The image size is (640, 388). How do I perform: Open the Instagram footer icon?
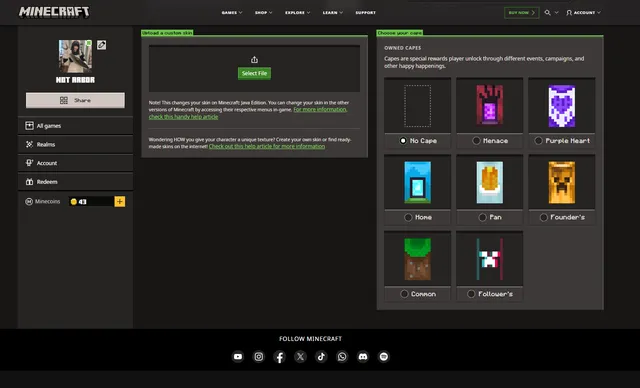pyautogui.click(x=259, y=357)
